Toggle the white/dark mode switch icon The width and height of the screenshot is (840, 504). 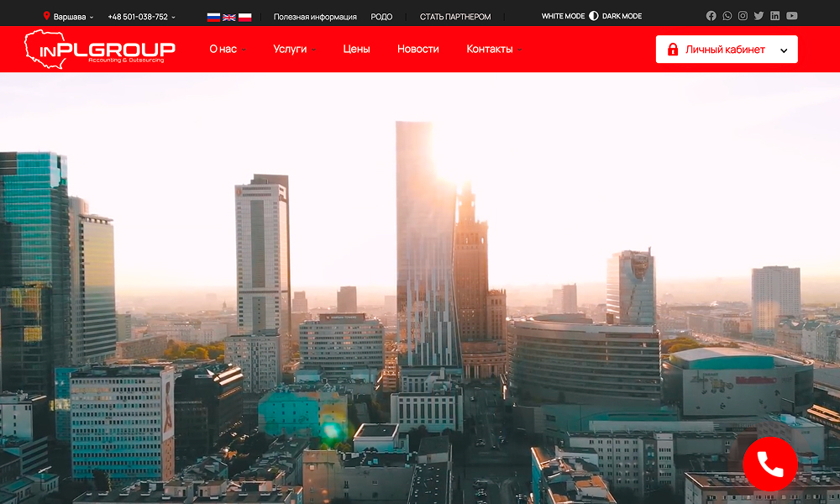(x=594, y=16)
